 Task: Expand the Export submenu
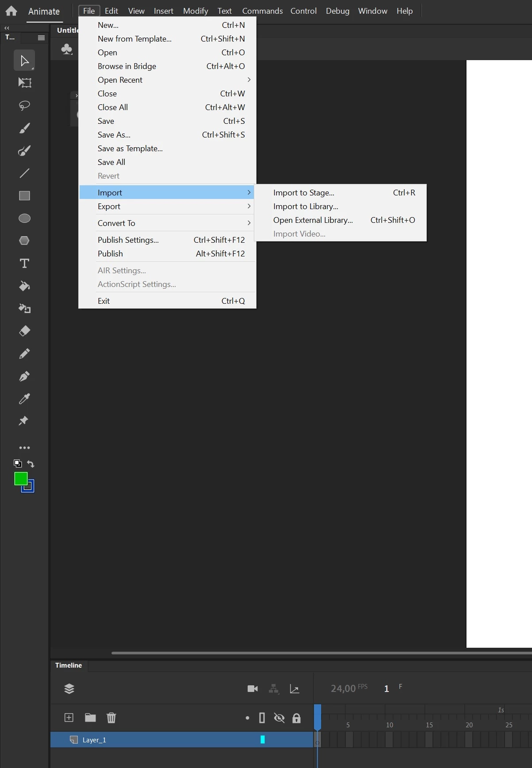tap(167, 206)
